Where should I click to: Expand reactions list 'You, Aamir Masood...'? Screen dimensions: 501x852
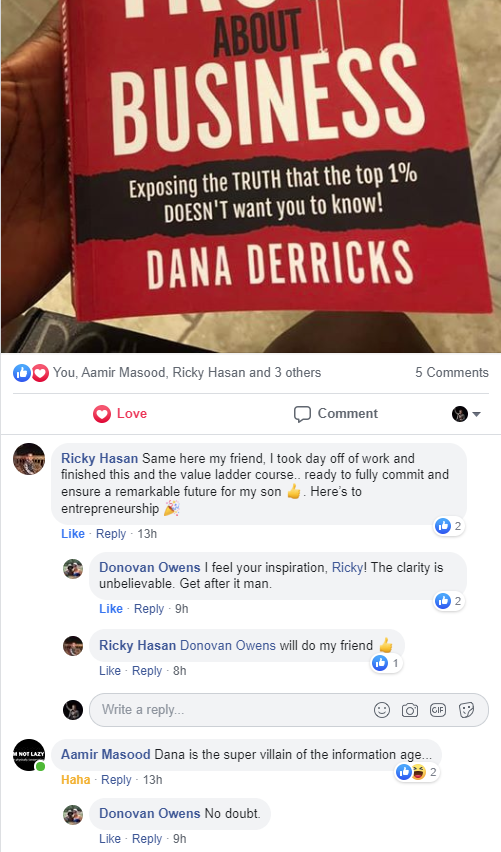(187, 372)
